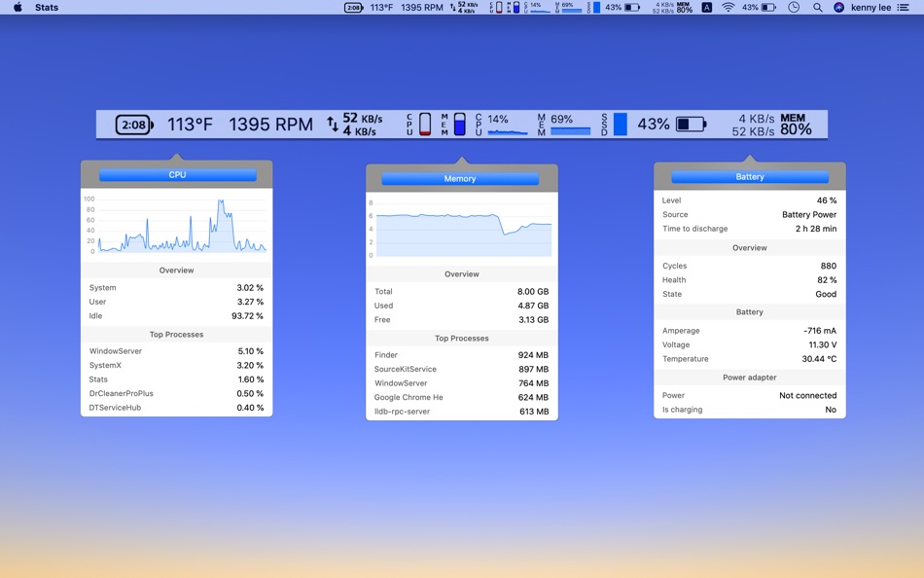Open Notification Center list icon
This screenshot has height=578, width=924.
click(x=904, y=7)
